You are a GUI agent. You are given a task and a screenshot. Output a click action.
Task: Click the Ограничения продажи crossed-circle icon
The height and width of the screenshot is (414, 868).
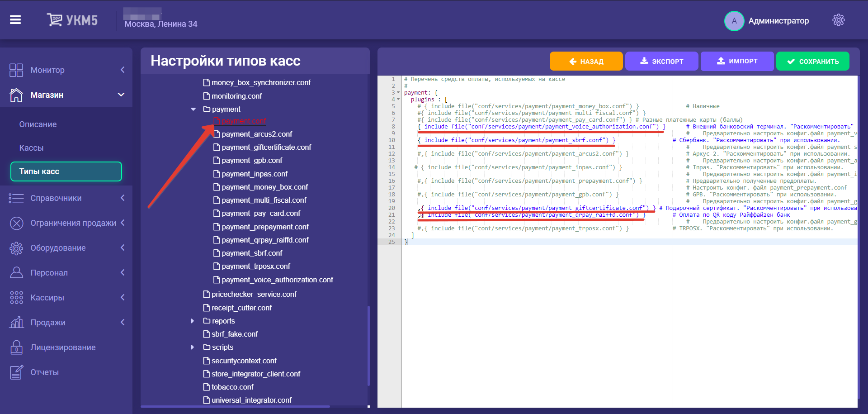point(16,223)
